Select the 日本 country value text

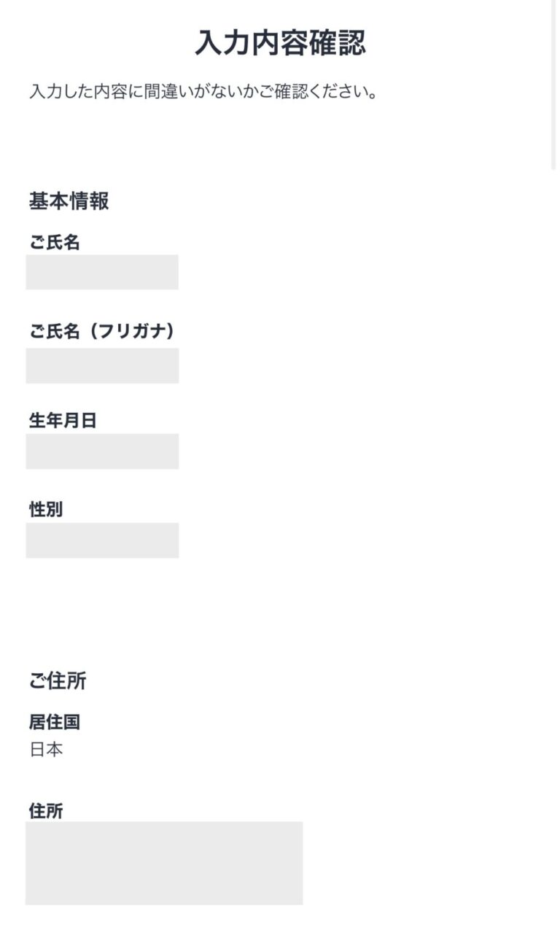point(46,749)
